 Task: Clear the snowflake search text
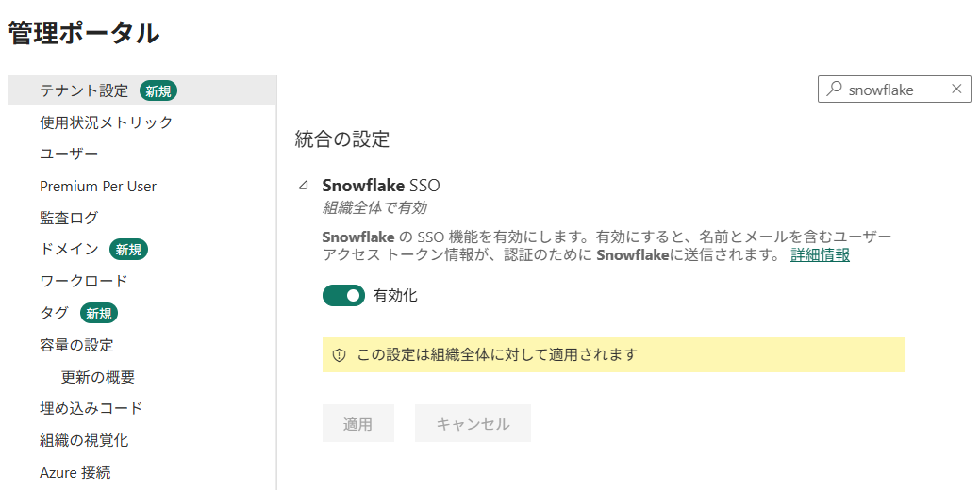pos(956,90)
